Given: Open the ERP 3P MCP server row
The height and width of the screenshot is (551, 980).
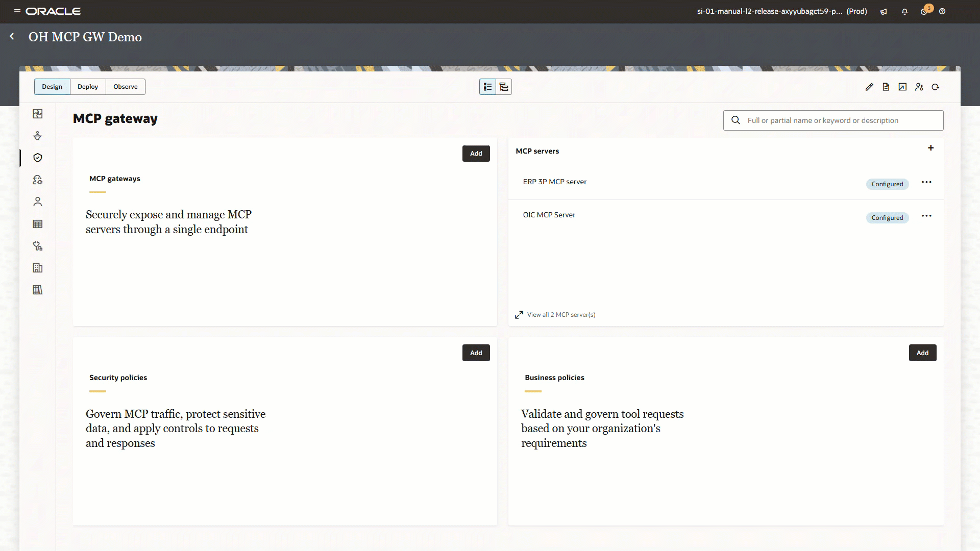Looking at the screenshot, I should [726, 183].
